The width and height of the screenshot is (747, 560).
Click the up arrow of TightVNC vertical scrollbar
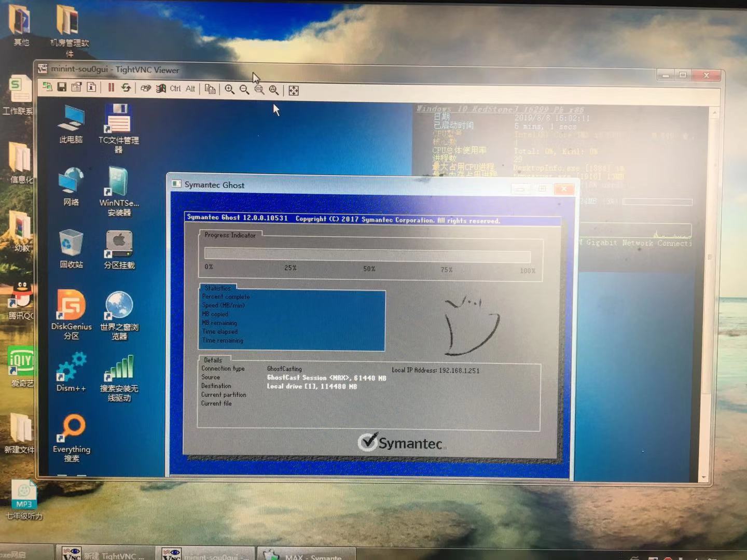tap(714, 113)
